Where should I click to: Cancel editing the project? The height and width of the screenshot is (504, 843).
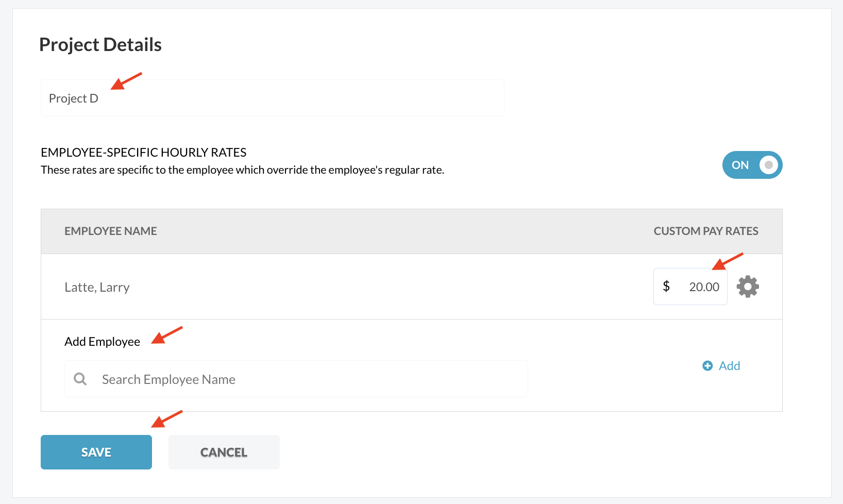[224, 452]
